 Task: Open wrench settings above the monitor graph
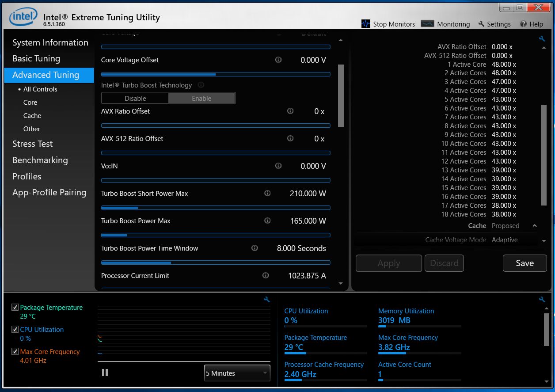(x=266, y=299)
